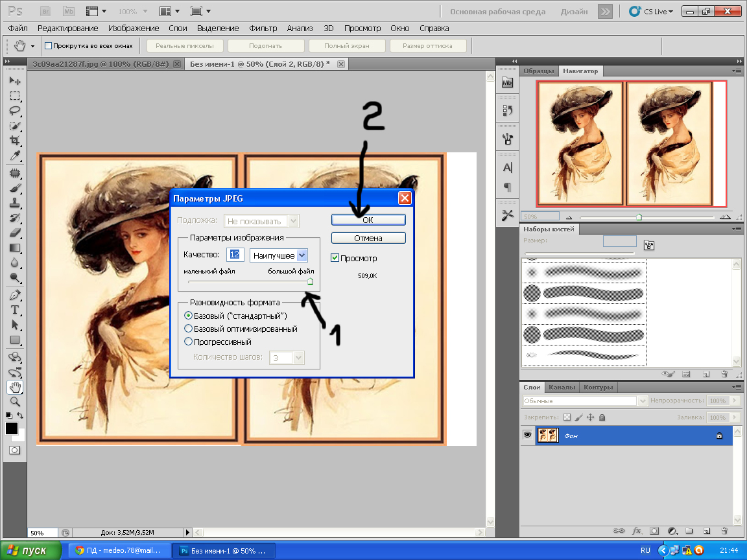Open the Paragraph panel icon
Image resolution: width=747 pixels, height=560 pixels.
click(x=507, y=187)
